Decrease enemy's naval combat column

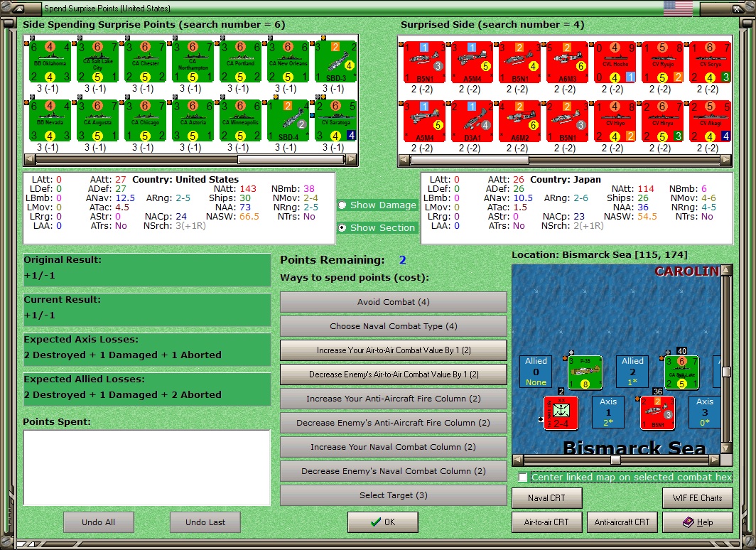coord(394,471)
